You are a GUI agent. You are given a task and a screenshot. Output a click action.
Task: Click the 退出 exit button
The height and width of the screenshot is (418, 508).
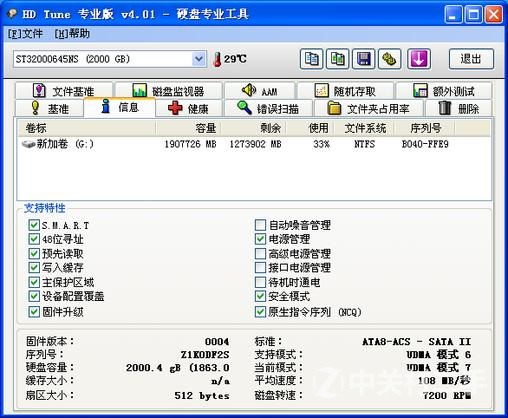(471, 59)
